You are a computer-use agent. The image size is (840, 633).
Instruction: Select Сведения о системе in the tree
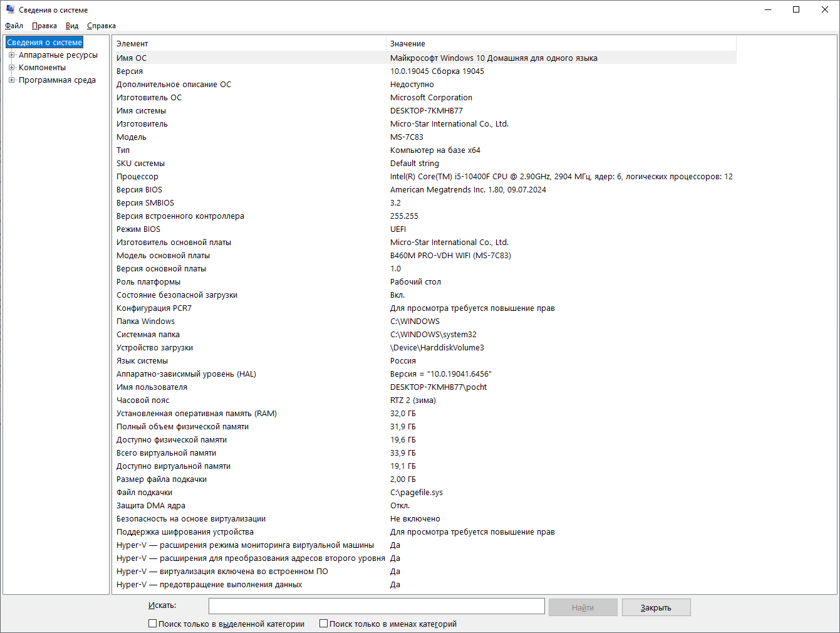[44, 42]
